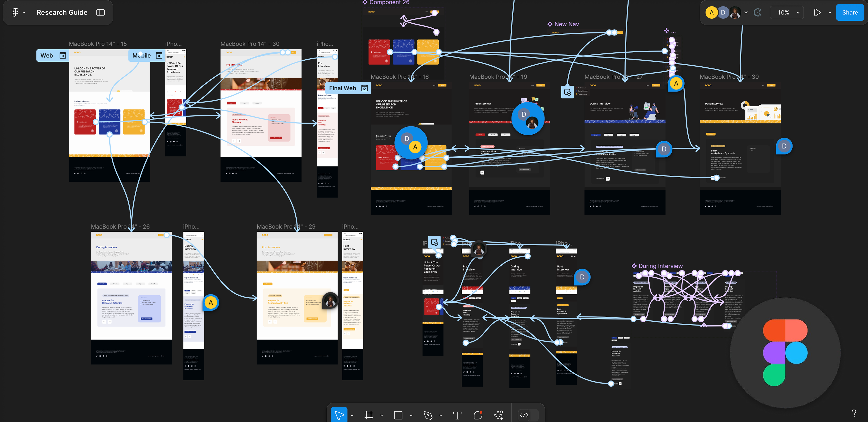Select the MacBook Pro 14" - 15 frame label

pyautogui.click(x=98, y=44)
